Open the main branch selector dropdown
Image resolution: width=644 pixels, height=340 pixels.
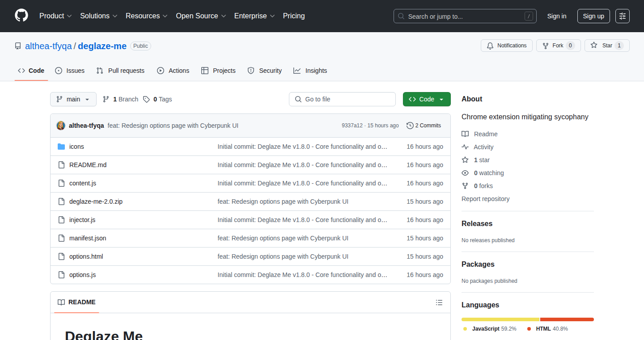point(73,99)
